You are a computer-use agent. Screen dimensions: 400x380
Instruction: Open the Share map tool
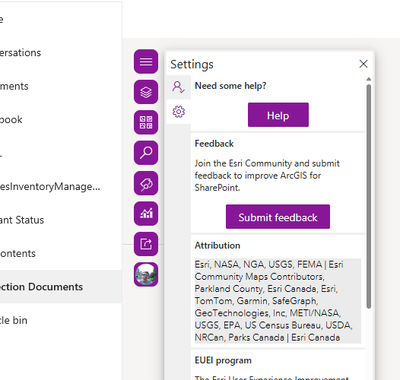pyautogui.click(x=146, y=244)
